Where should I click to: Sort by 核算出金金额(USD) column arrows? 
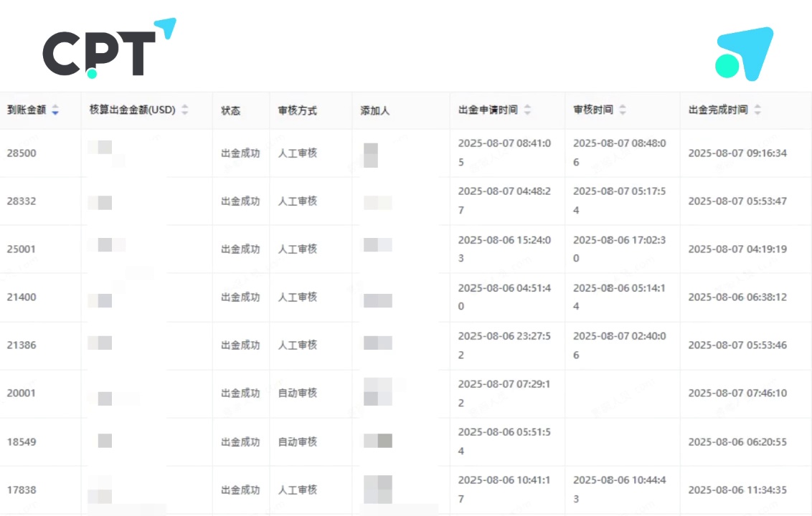point(185,110)
